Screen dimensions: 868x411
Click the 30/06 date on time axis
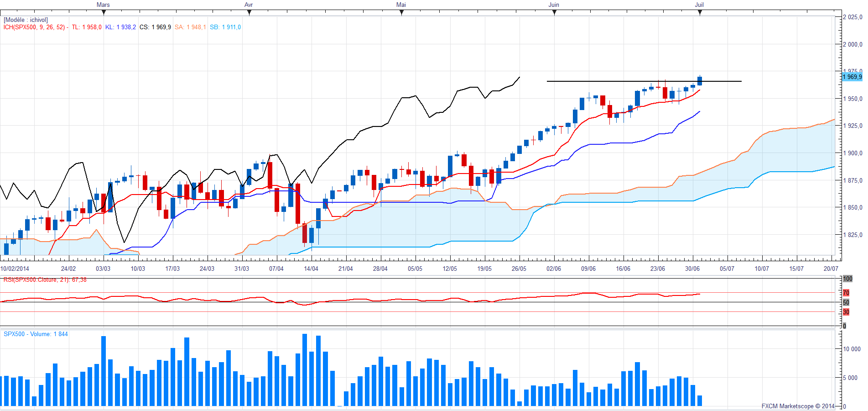[692, 269]
